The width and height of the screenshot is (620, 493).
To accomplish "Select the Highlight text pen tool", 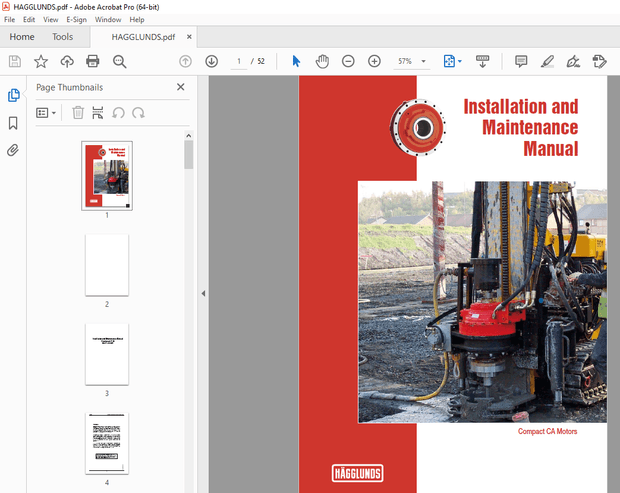I will pos(547,61).
